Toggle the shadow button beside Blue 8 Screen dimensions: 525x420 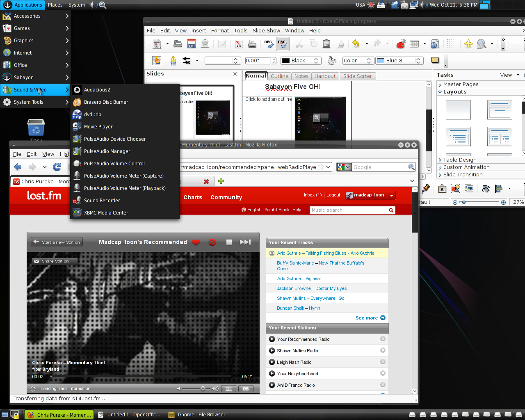[435, 60]
